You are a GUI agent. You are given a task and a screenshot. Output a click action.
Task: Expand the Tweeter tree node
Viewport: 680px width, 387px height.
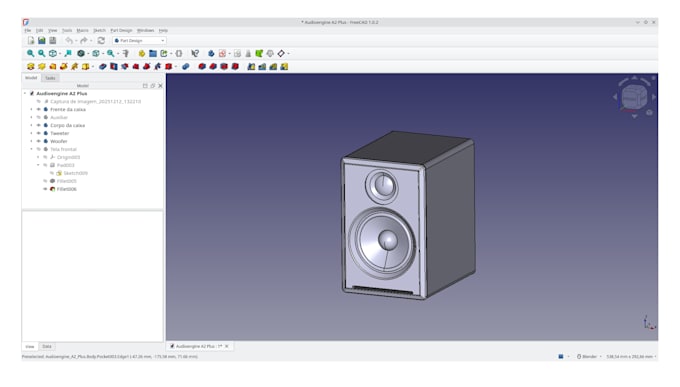point(31,133)
